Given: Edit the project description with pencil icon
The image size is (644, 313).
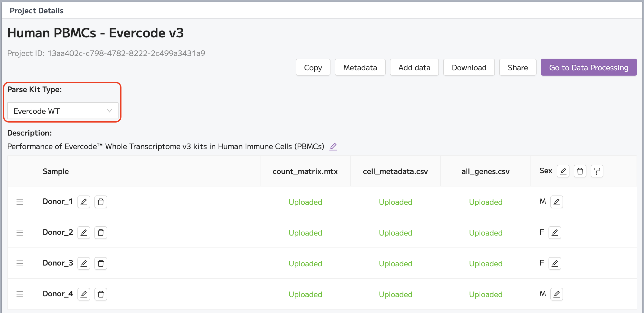Looking at the screenshot, I should click(x=333, y=147).
